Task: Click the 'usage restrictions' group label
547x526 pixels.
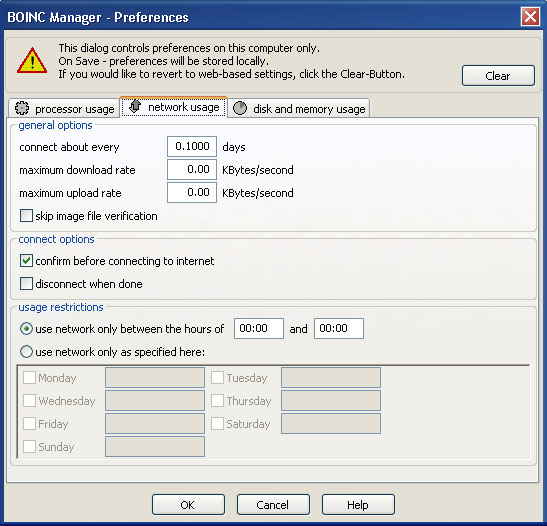Action: coord(61,307)
